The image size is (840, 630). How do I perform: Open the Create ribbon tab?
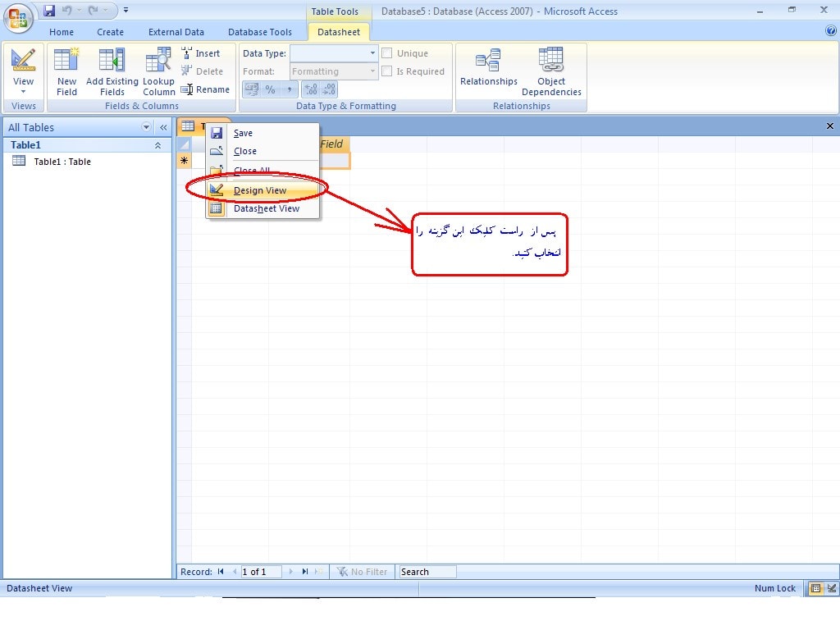pyautogui.click(x=111, y=32)
